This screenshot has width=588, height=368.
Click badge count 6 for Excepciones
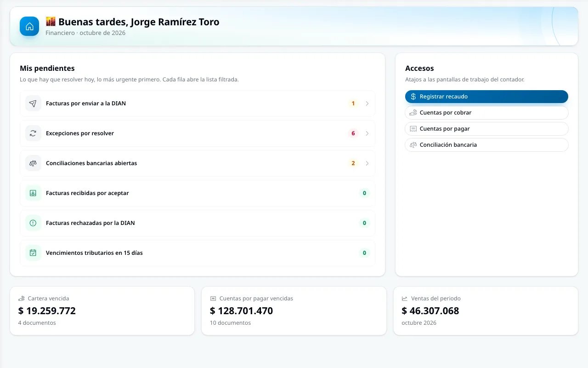(x=353, y=133)
